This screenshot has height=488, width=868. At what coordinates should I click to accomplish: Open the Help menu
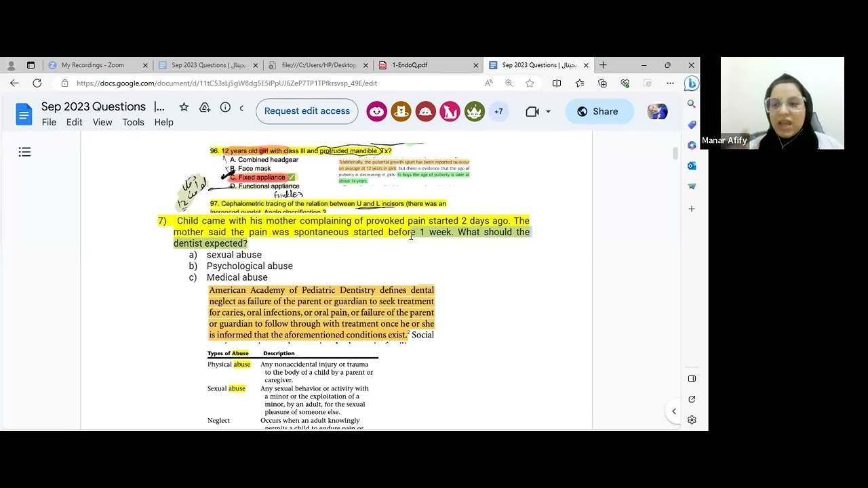[x=163, y=122]
